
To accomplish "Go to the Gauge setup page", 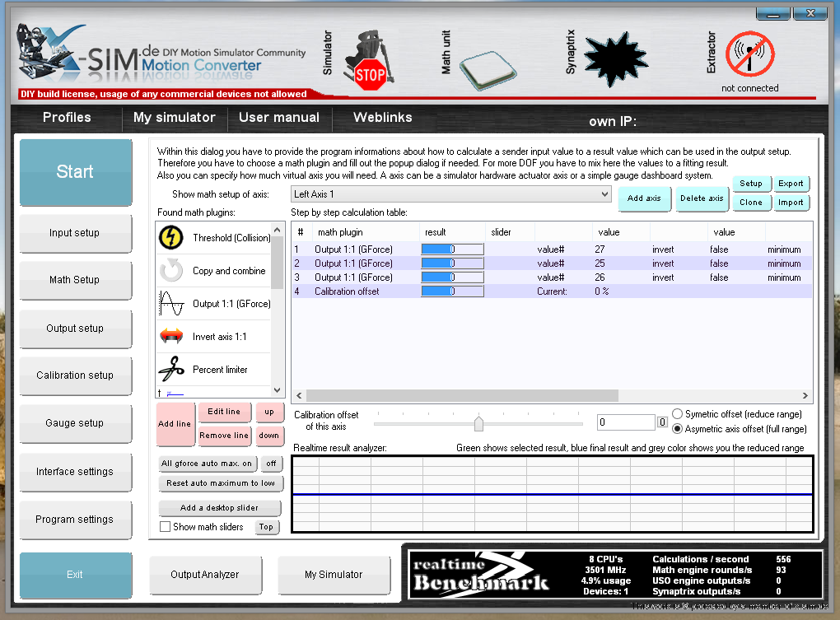I will tap(75, 423).
